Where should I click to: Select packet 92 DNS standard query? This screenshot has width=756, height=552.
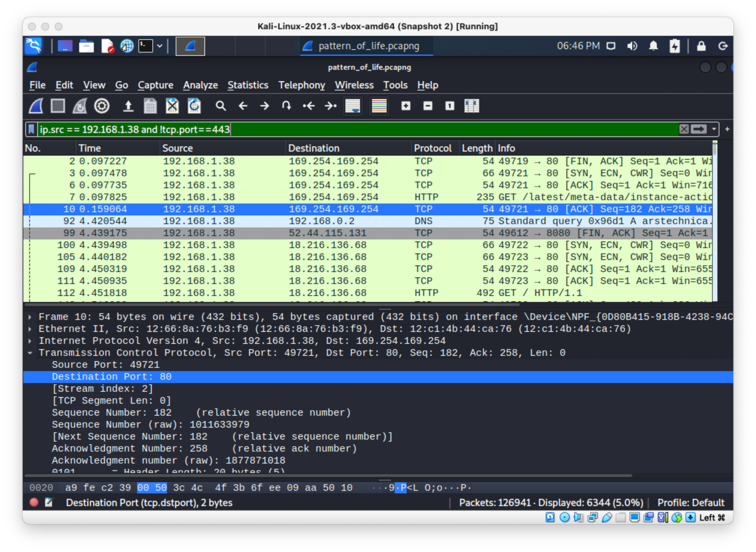click(x=368, y=221)
